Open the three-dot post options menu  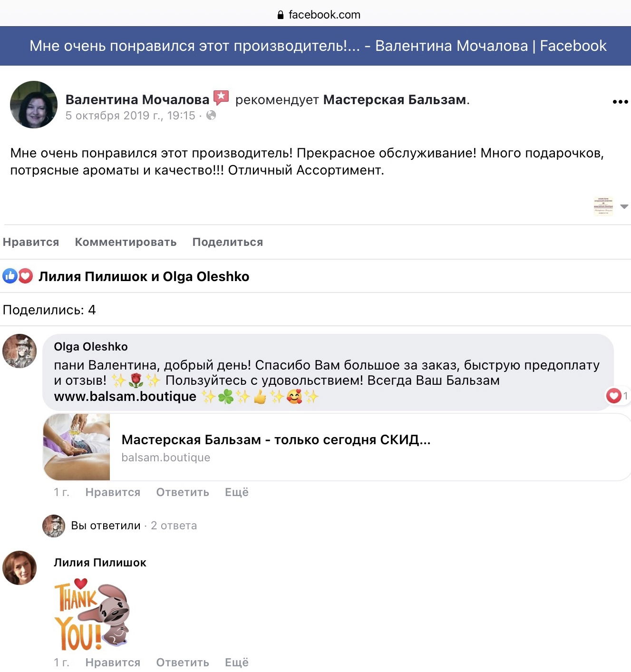tap(620, 102)
